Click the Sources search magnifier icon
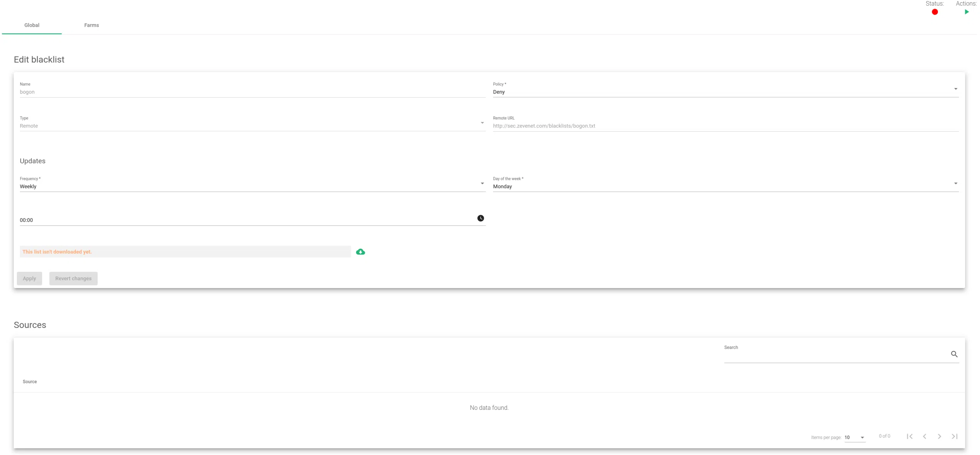Viewport: 980px width, 455px height. coord(954,354)
